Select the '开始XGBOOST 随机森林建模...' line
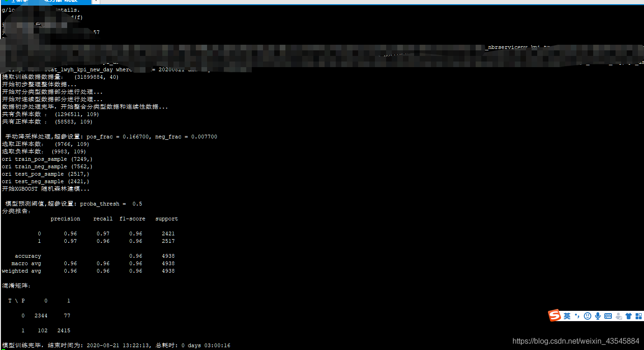Image resolution: width=644 pixels, height=350 pixels. 46,189
